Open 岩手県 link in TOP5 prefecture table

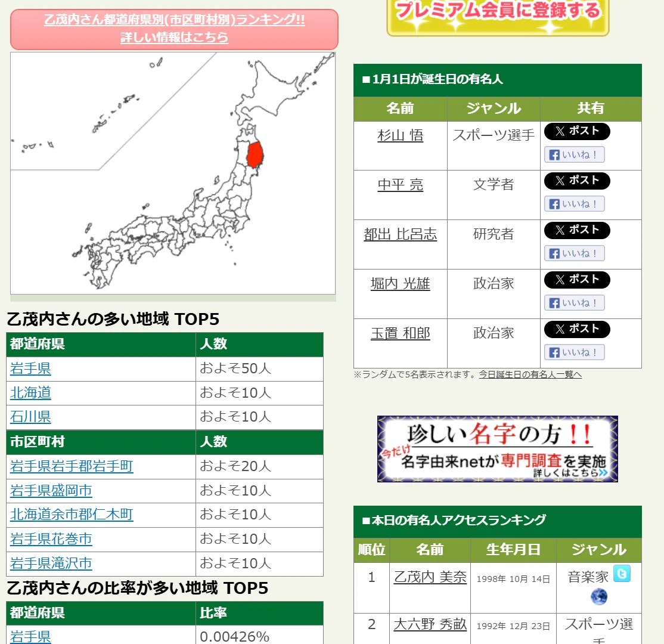point(30,368)
